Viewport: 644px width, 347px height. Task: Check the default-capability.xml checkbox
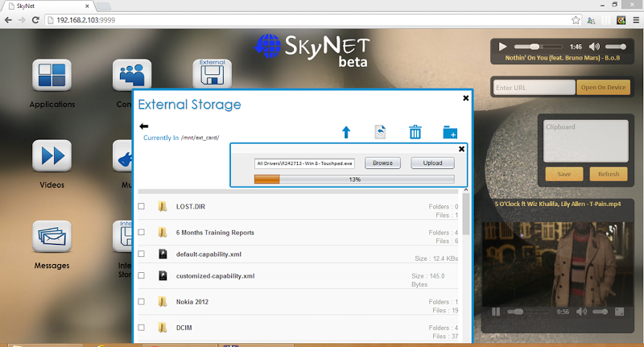point(142,254)
